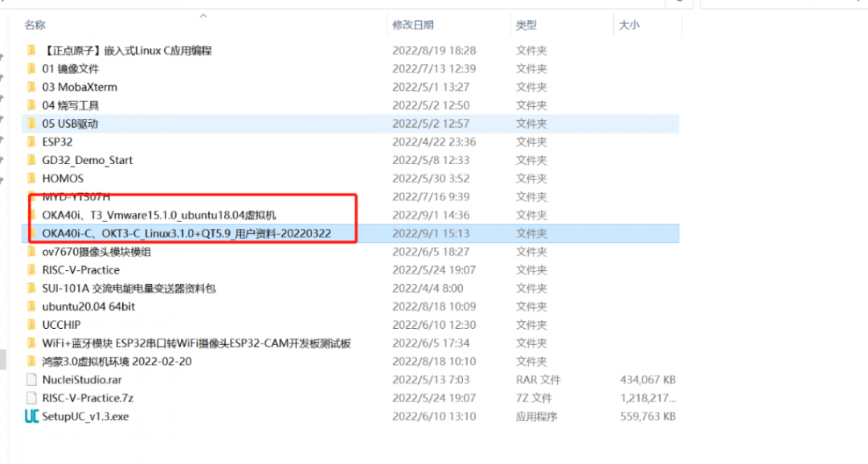Click folder icon of GD32_Demo_Start
868x464 pixels.
click(x=31, y=160)
